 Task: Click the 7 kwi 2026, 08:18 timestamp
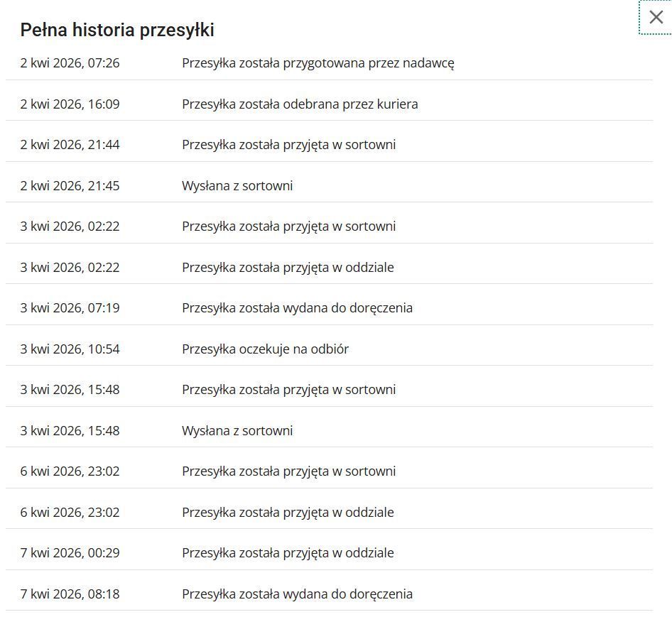(70, 594)
